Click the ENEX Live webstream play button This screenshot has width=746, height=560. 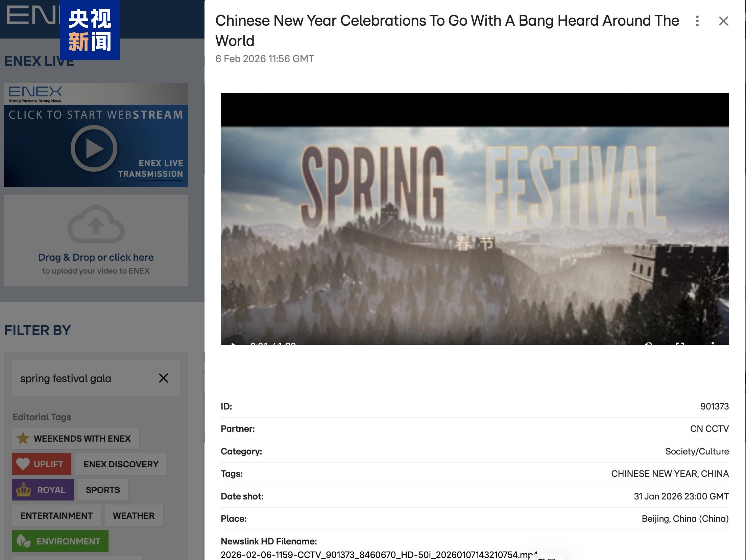[x=94, y=148]
